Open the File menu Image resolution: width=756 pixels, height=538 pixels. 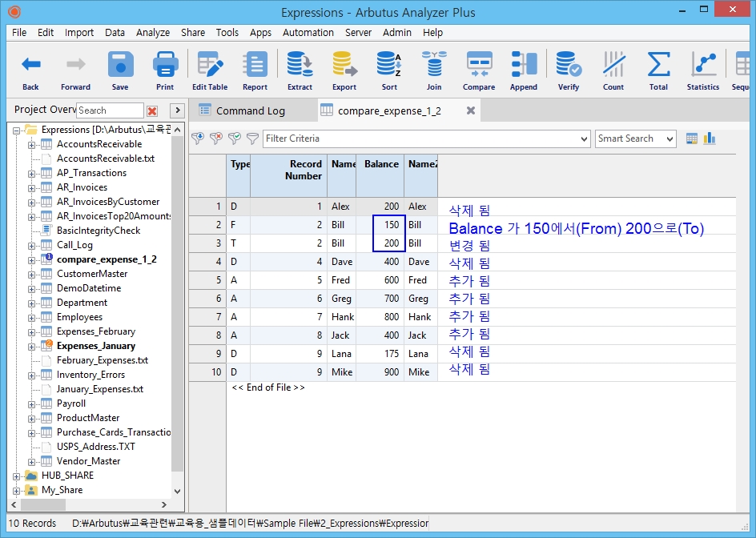[19, 32]
